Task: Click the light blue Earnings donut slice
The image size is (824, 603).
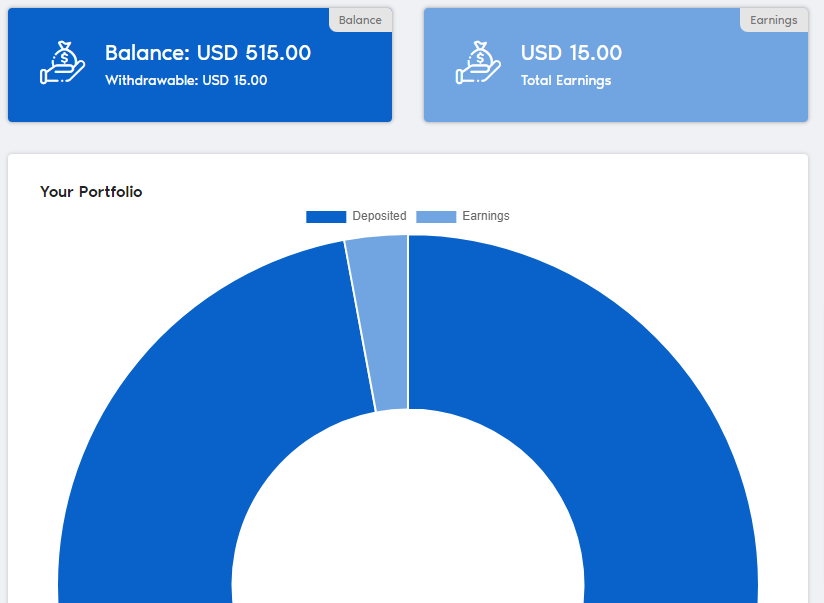Action: [384, 321]
